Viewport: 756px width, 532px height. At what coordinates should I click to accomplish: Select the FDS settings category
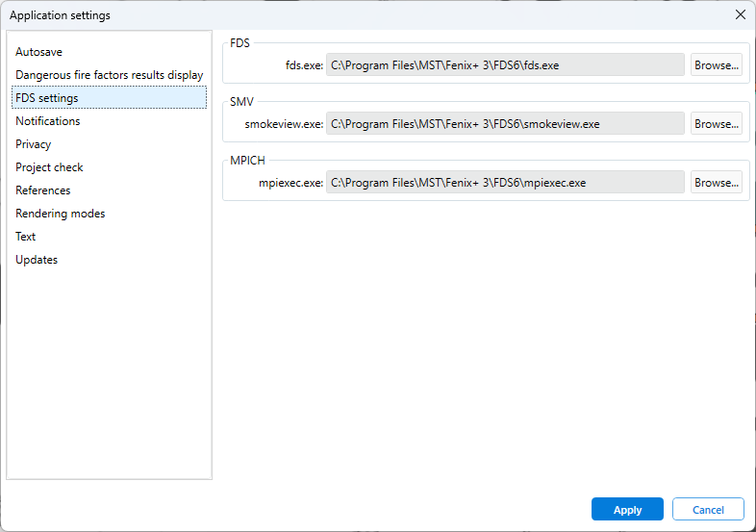(x=47, y=98)
